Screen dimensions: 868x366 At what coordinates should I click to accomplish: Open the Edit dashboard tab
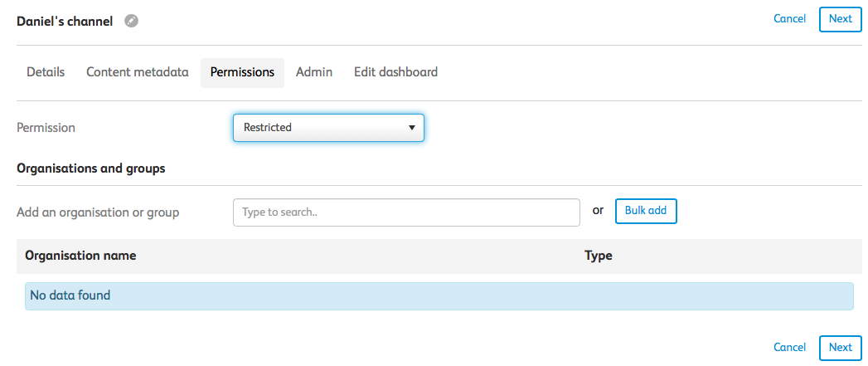pos(395,72)
